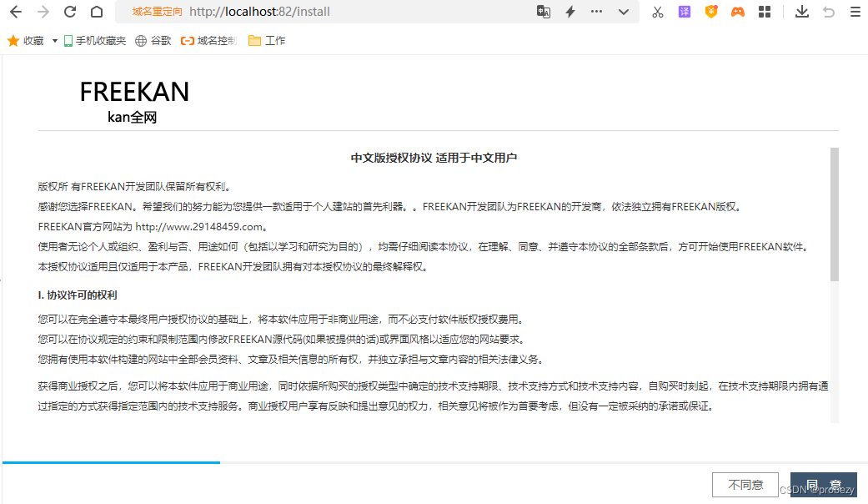Click the http://www.29148459.com website text
Viewport: 868px width, 504px height.
click(198, 226)
